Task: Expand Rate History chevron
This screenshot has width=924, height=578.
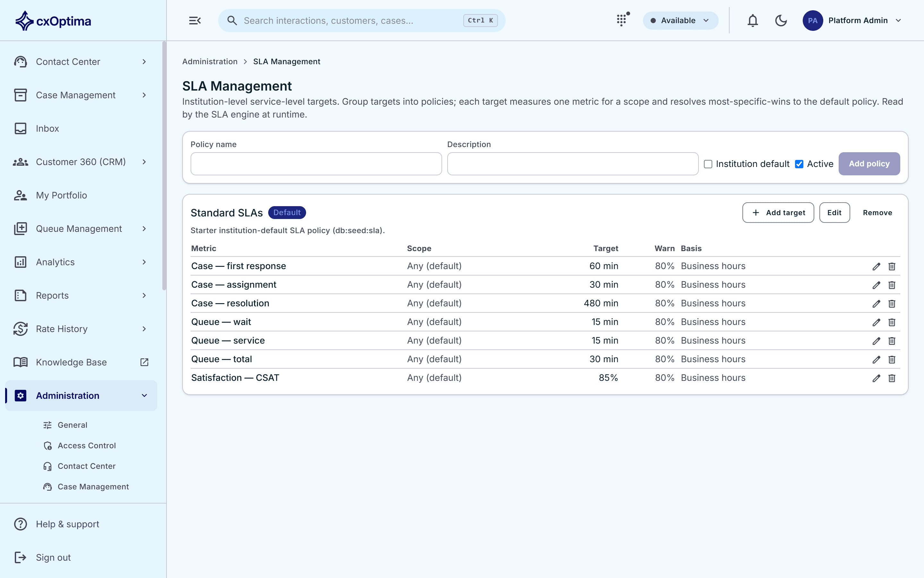Action: point(144,329)
